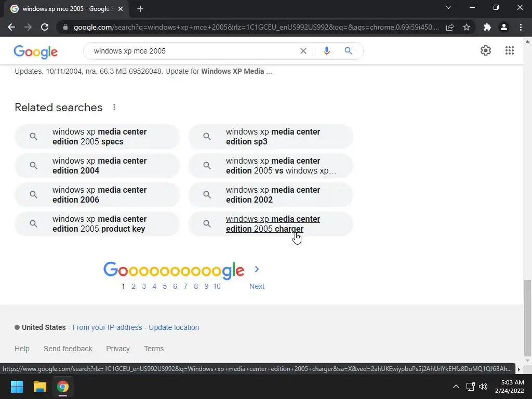Click Update location link

174,327
